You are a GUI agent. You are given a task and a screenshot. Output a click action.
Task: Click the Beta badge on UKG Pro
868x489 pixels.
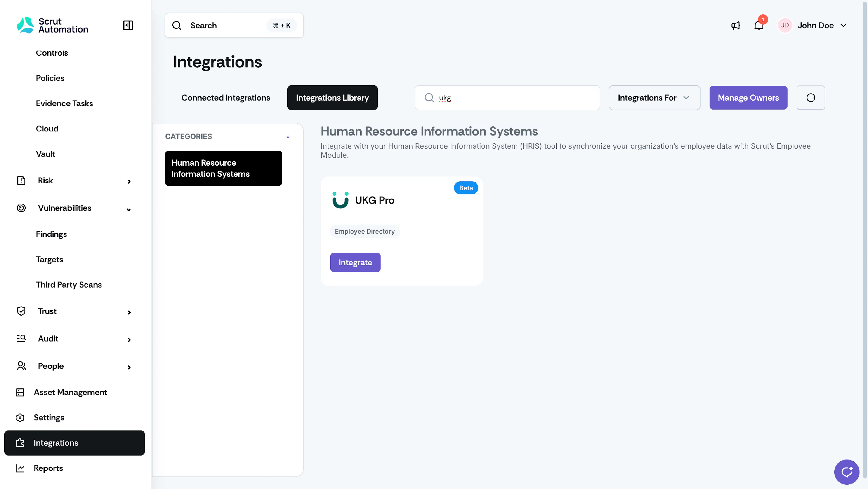[466, 188]
